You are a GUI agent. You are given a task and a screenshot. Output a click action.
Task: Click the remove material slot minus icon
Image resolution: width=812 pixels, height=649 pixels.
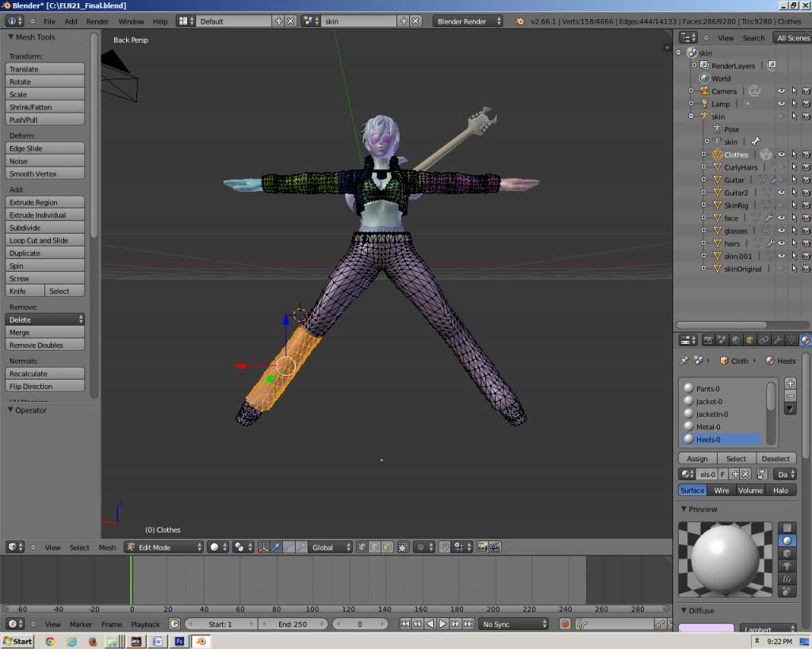(790, 395)
